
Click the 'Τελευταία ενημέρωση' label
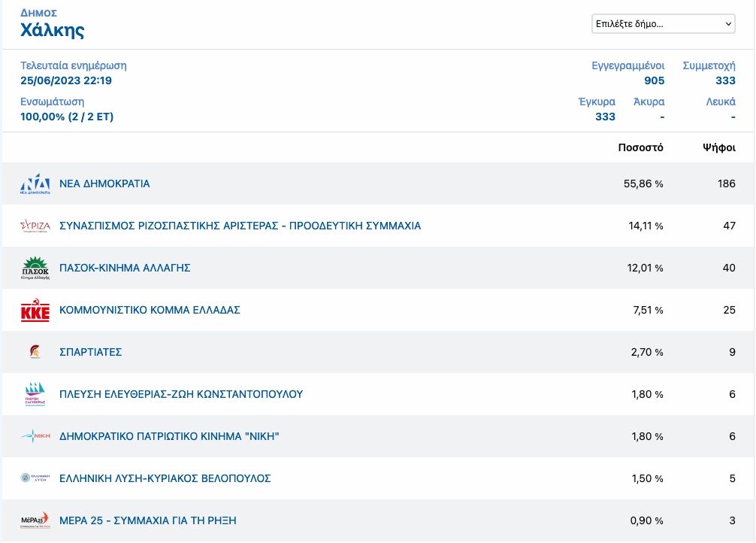(x=74, y=65)
